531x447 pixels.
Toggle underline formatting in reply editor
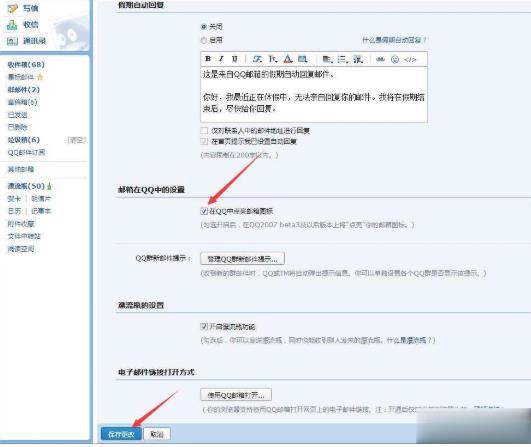pos(234,59)
